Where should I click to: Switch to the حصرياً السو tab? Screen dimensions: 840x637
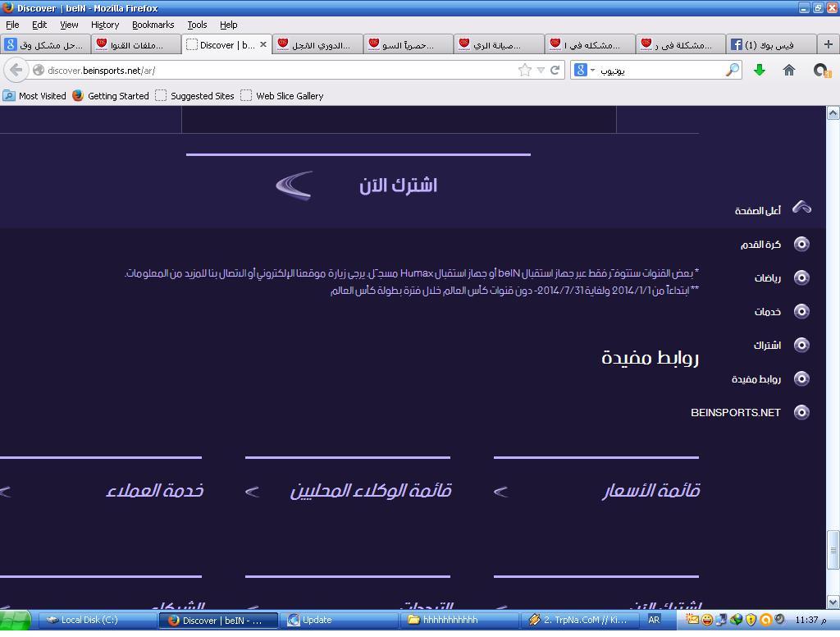(x=409, y=44)
